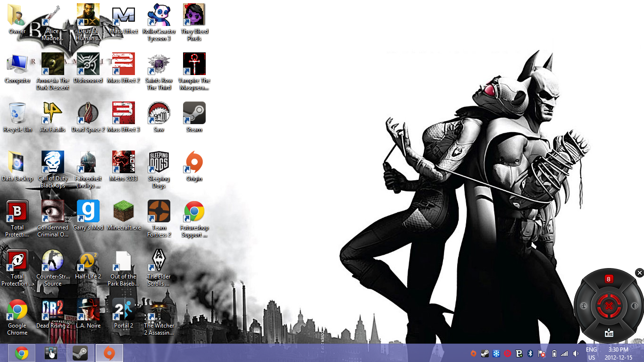
Task: Open Action Center flag icon
Action: (x=542, y=353)
